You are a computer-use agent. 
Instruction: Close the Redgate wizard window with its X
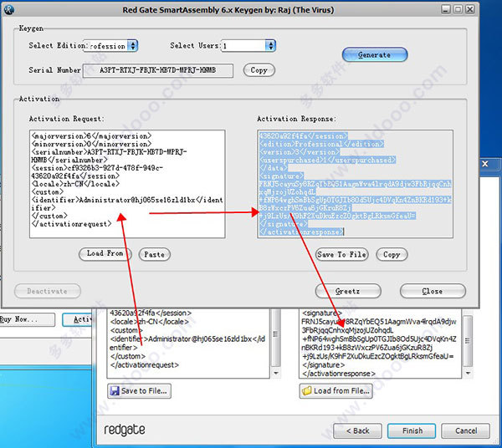pyautogui.click(x=485, y=164)
